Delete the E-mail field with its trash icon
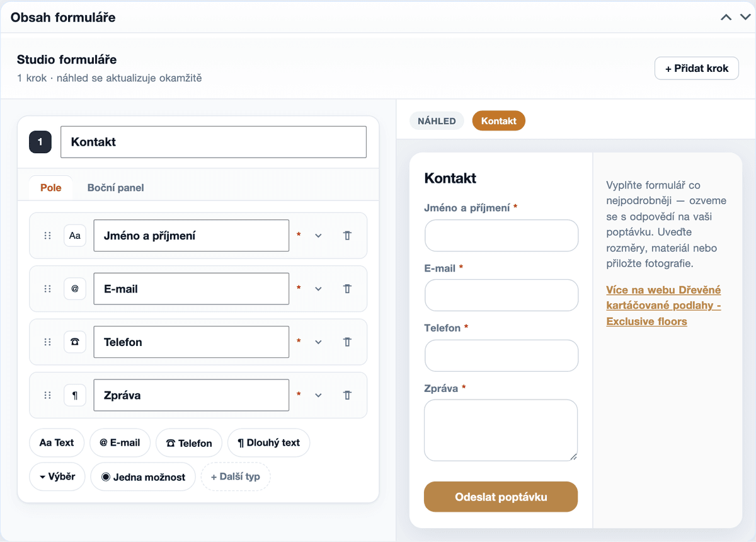 point(347,289)
